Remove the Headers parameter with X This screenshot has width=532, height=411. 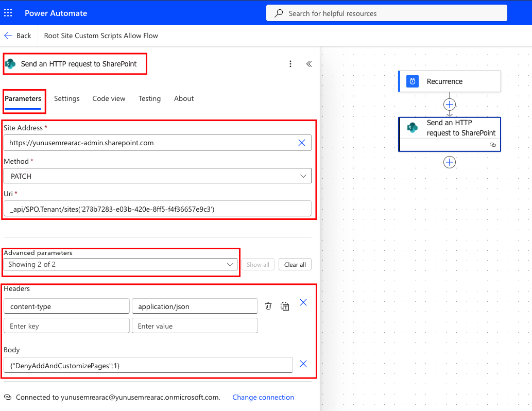(303, 302)
